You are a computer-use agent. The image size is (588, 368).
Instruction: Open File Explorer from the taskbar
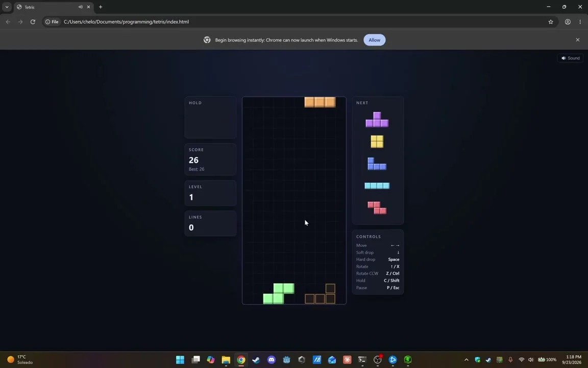pos(226,360)
